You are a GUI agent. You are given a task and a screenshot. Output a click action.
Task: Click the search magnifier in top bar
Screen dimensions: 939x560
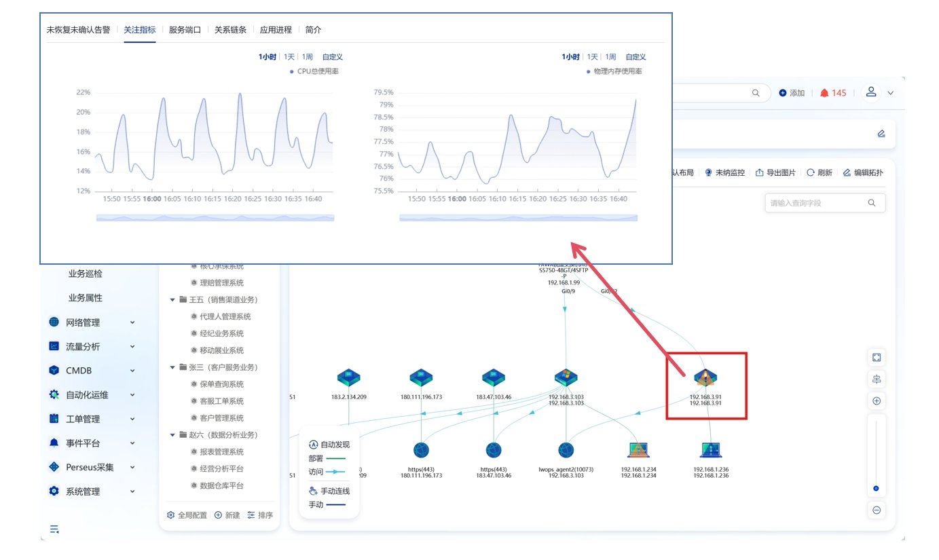756,93
